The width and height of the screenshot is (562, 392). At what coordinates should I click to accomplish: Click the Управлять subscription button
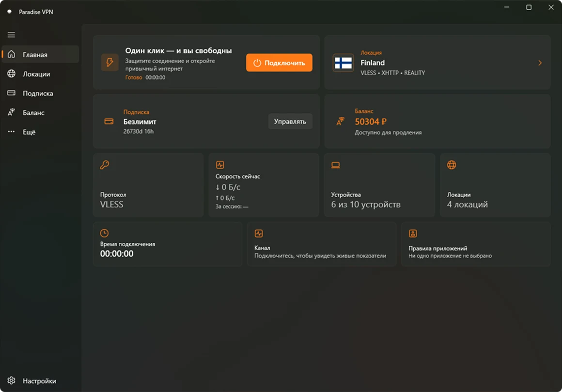click(290, 122)
